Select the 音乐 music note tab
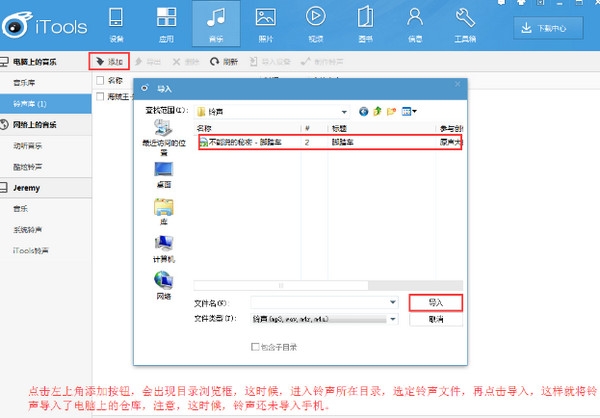Screen dimensions: 600x418 tap(216, 24)
